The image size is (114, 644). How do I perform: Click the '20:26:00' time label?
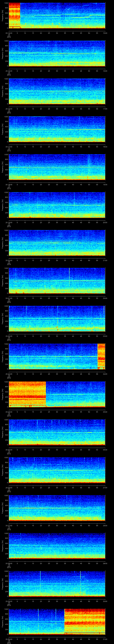click(x=9, y=488)
